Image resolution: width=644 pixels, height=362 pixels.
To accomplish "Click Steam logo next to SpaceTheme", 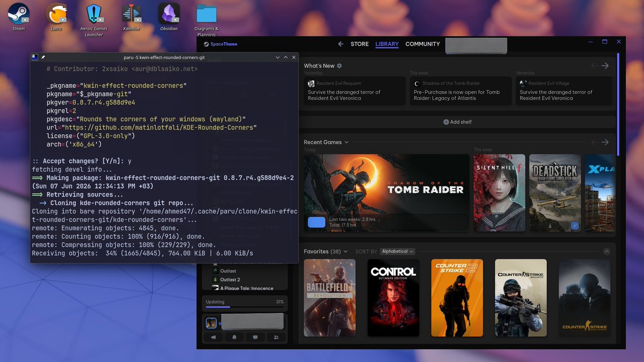I will click(x=206, y=44).
